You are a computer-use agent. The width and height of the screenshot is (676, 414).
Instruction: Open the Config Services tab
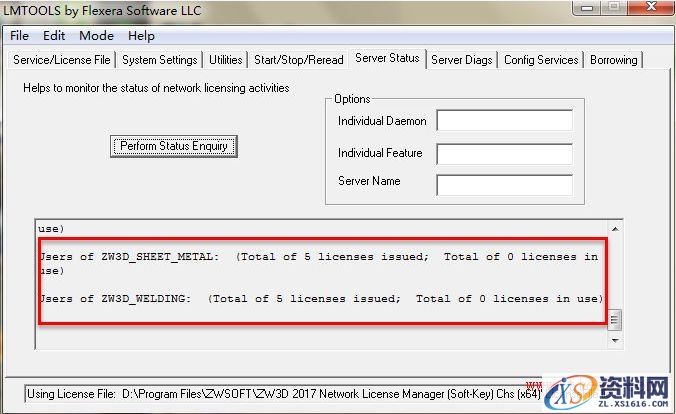[541, 60]
